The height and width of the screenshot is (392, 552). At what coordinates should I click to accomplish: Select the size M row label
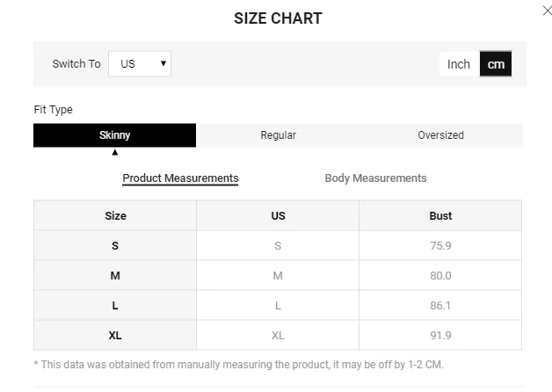[115, 276]
